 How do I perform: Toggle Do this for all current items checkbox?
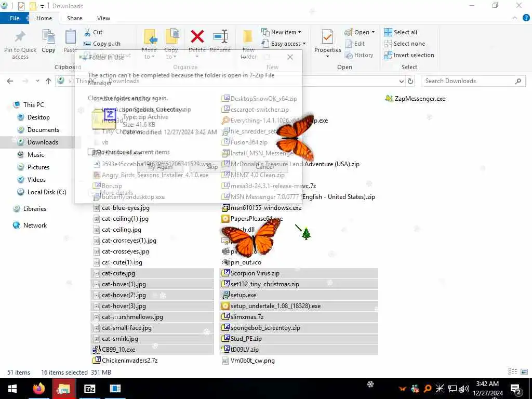(x=90, y=152)
